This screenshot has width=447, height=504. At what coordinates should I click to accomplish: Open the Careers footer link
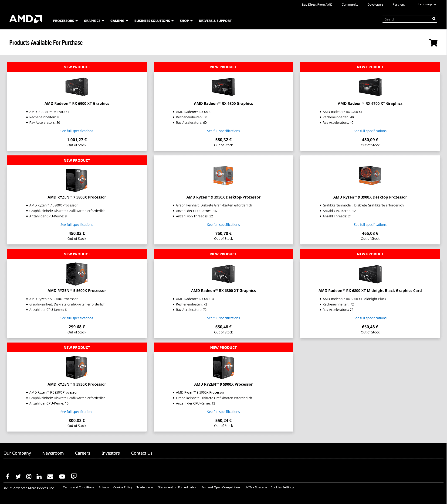pyautogui.click(x=83, y=453)
